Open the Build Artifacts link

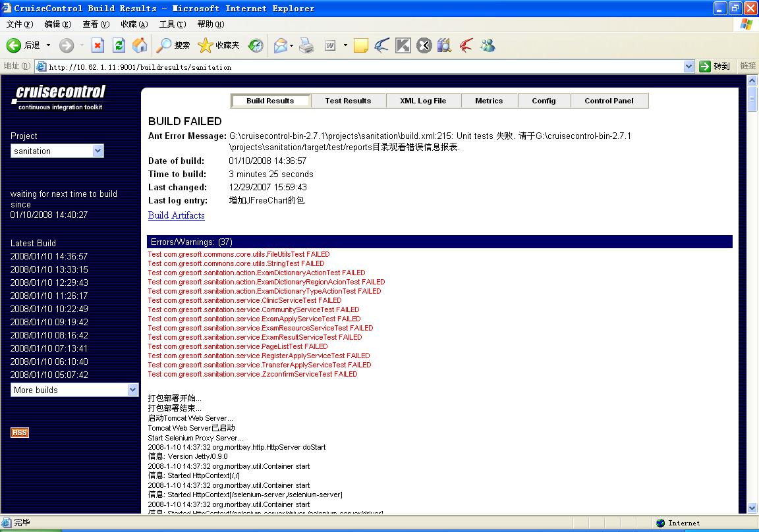coord(176,215)
